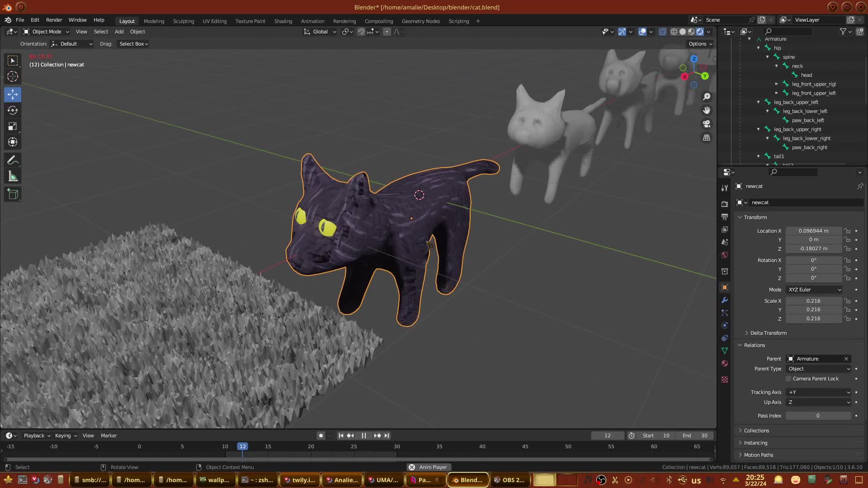
Task: Select the Rotate tool in toolbar
Action: click(13, 110)
